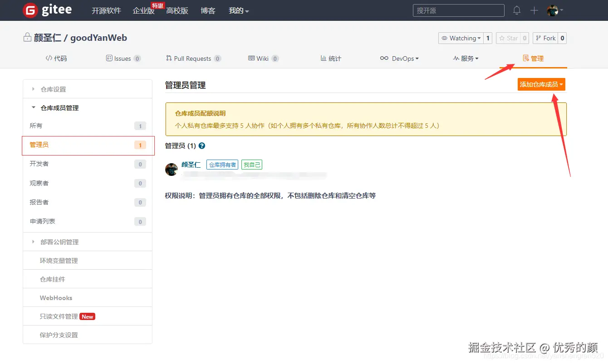
Task: Open 只读文件管理 in sidebar
Action: 87,316
